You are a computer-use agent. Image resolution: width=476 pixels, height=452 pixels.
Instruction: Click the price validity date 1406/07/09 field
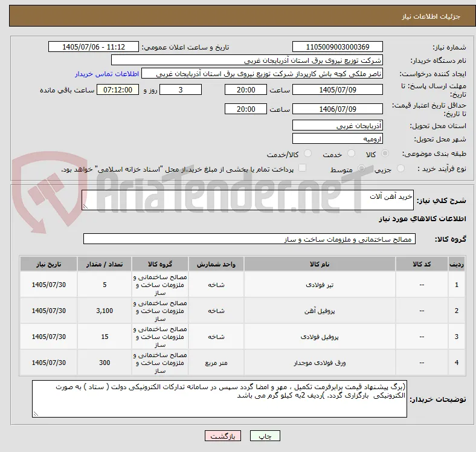tap(338, 109)
